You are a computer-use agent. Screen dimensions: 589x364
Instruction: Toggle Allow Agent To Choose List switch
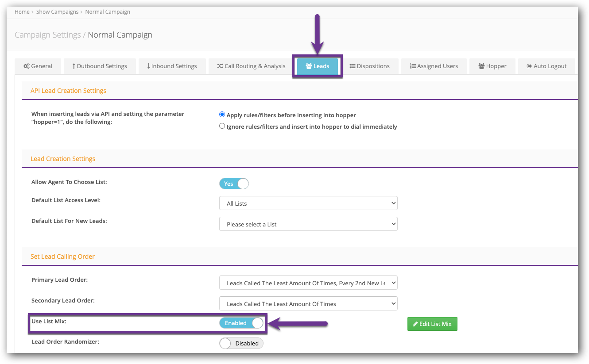coord(234,184)
